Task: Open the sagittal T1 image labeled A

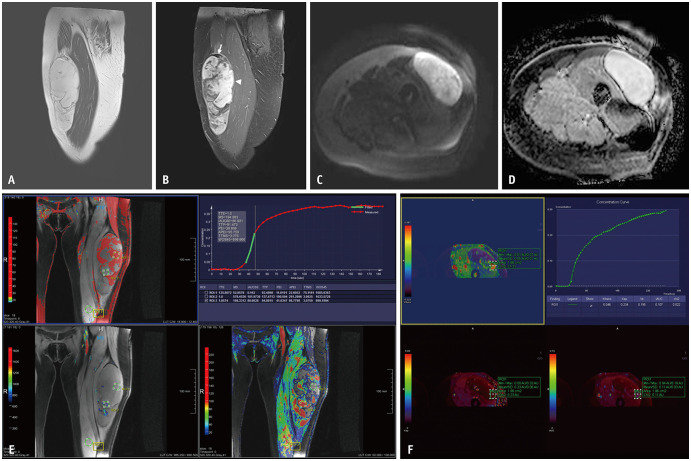Action: tap(76, 96)
